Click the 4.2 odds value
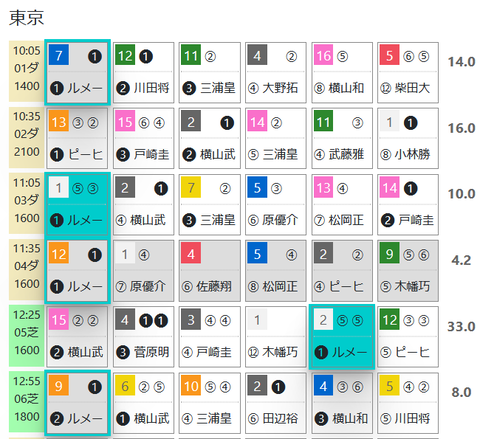Viewport: 480px width, 439px height. 461,260
